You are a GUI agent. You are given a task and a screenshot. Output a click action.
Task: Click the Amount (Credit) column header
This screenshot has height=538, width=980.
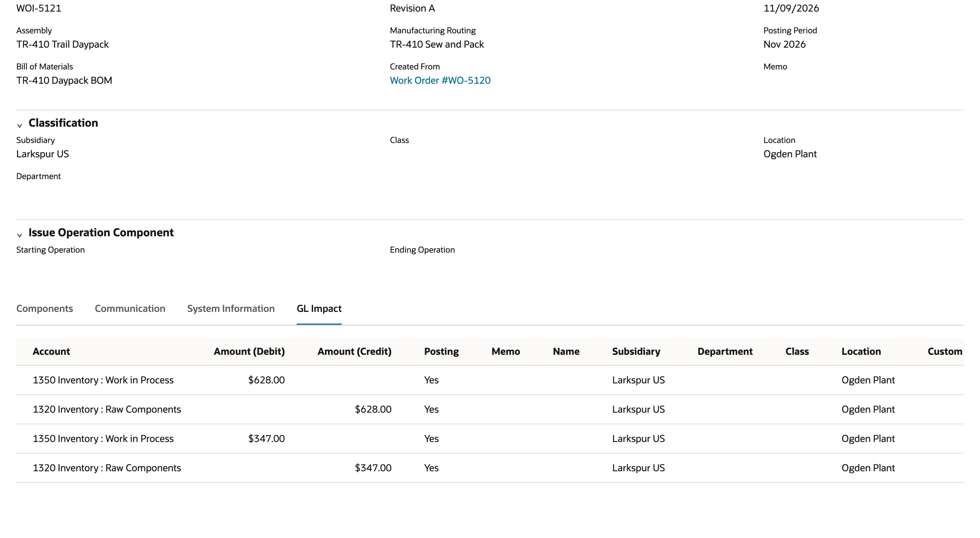click(x=355, y=351)
